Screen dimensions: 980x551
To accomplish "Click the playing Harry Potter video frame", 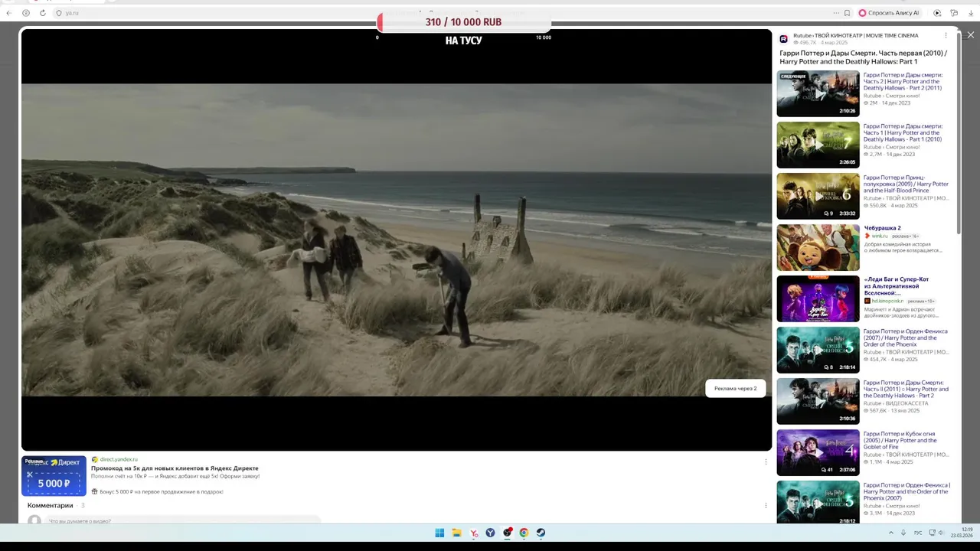I will click(x=397, y=240).
